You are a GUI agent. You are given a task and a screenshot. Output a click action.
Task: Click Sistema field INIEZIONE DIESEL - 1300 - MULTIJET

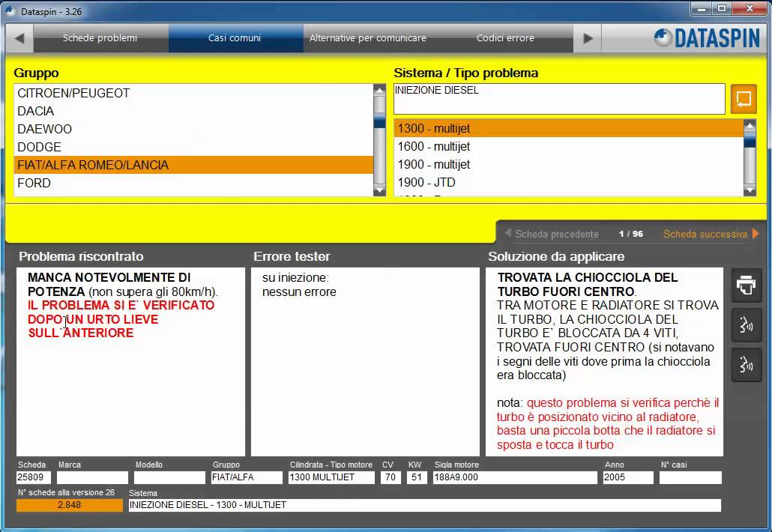tap(425, 505)
